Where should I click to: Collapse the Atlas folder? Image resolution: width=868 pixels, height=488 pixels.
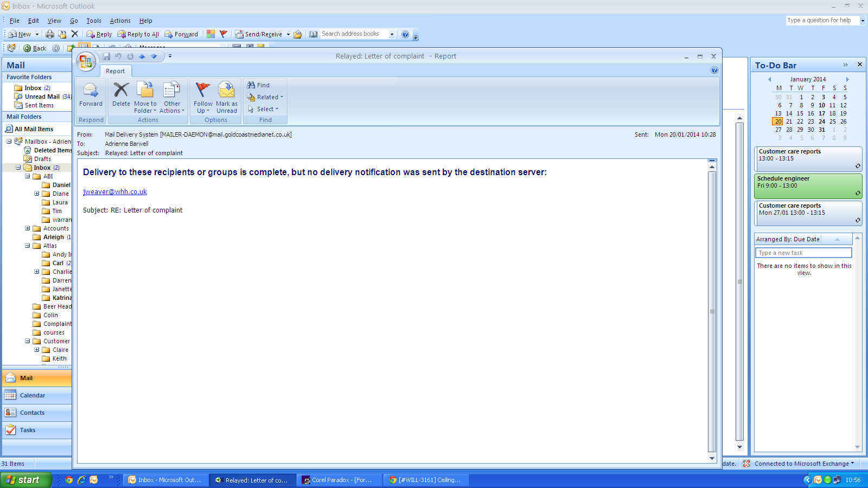[x=28, y=246]
